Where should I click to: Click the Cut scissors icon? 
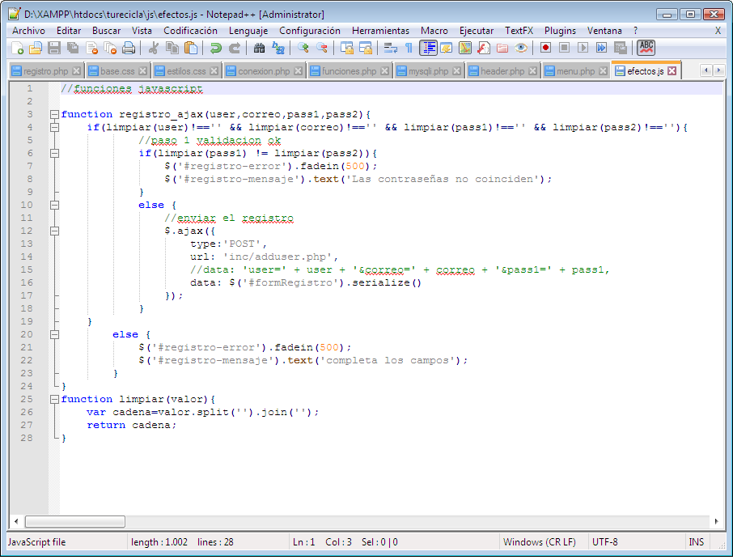154,48
